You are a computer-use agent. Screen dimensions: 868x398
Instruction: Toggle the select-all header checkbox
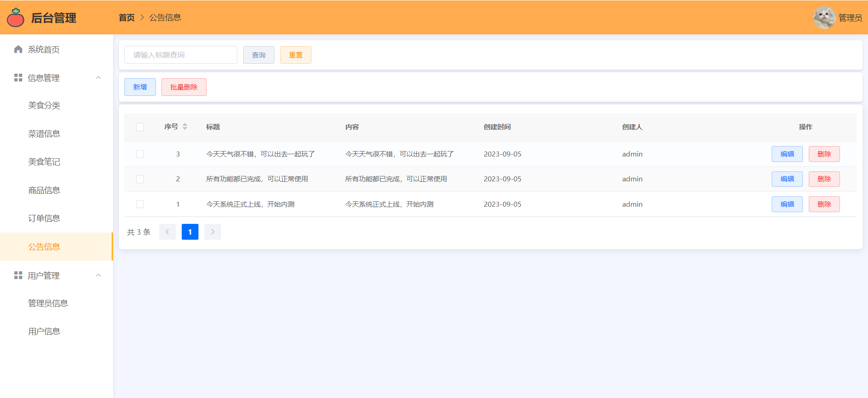[x=140, y=127]
